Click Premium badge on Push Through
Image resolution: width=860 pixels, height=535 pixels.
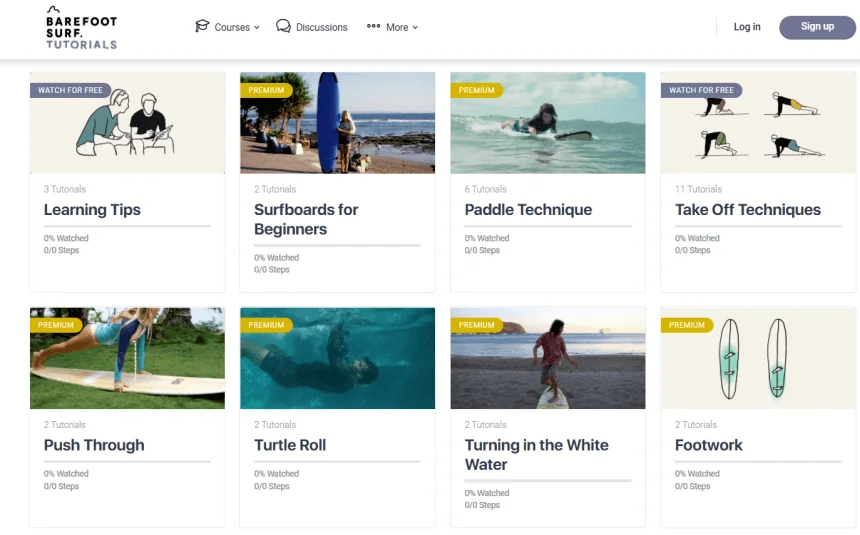click(55, 325)
